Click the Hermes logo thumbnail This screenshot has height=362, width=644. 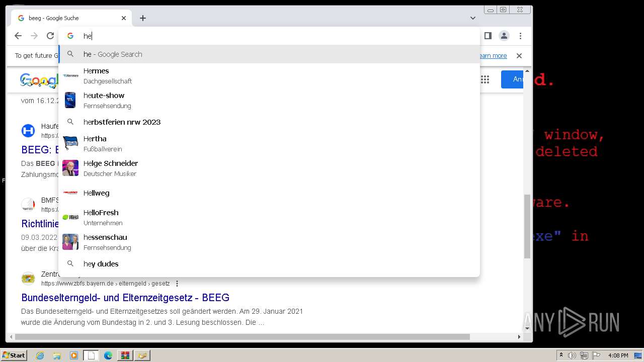point(70,75)
